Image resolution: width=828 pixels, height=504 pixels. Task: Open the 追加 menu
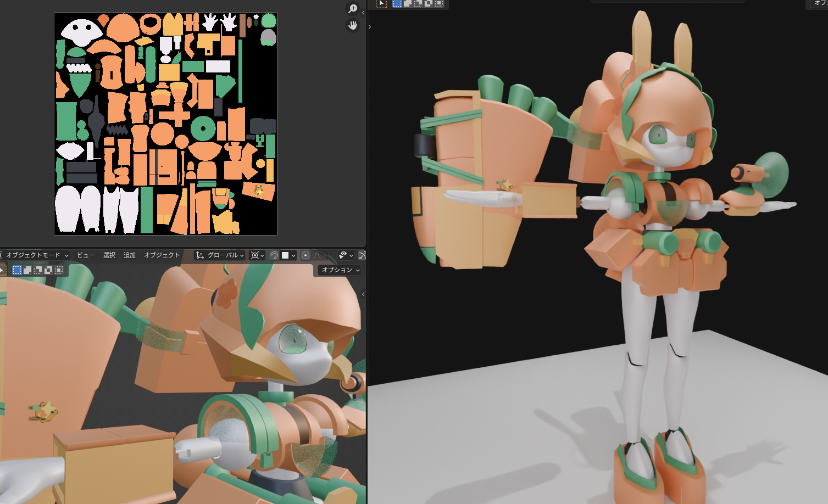(x=130, y=255)
